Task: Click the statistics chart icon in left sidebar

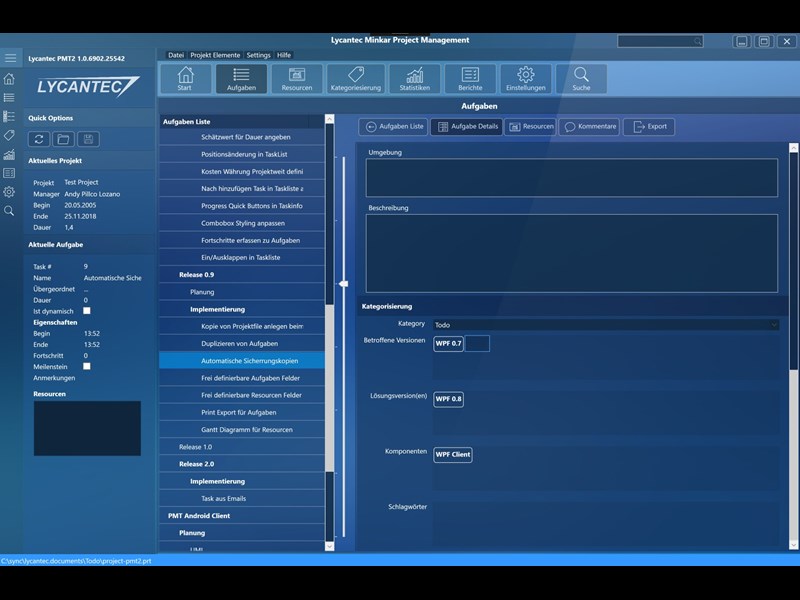Action: (9, 154)
